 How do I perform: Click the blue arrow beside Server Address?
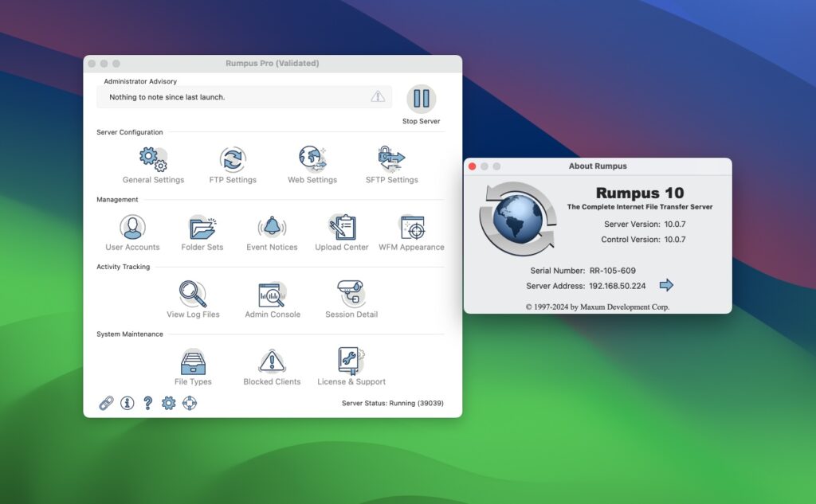[x=666, y=285]
